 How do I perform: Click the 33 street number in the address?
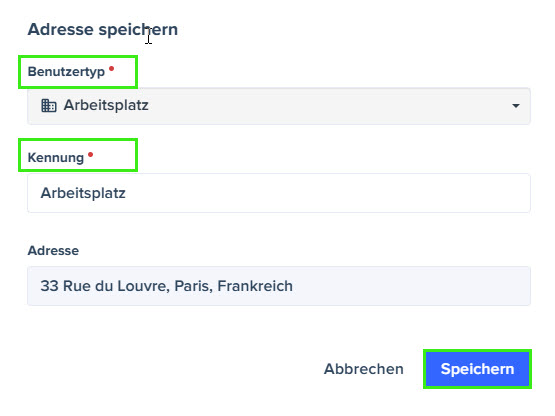coord(49,286)
